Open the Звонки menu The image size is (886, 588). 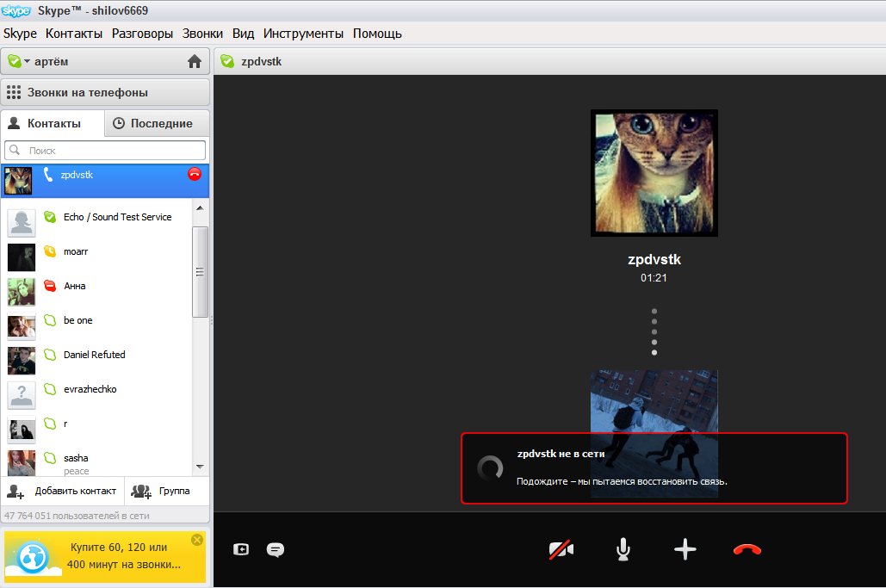[202, 34]
